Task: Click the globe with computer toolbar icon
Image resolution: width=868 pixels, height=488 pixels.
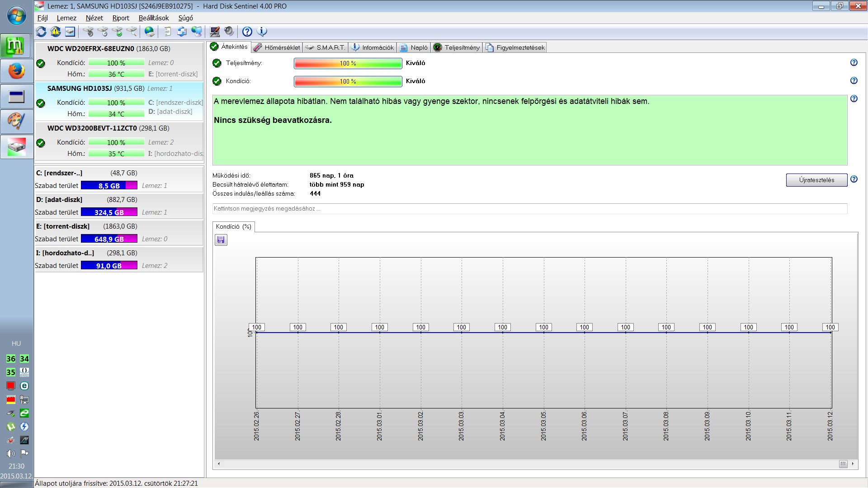Action: [x=197, y=32]
